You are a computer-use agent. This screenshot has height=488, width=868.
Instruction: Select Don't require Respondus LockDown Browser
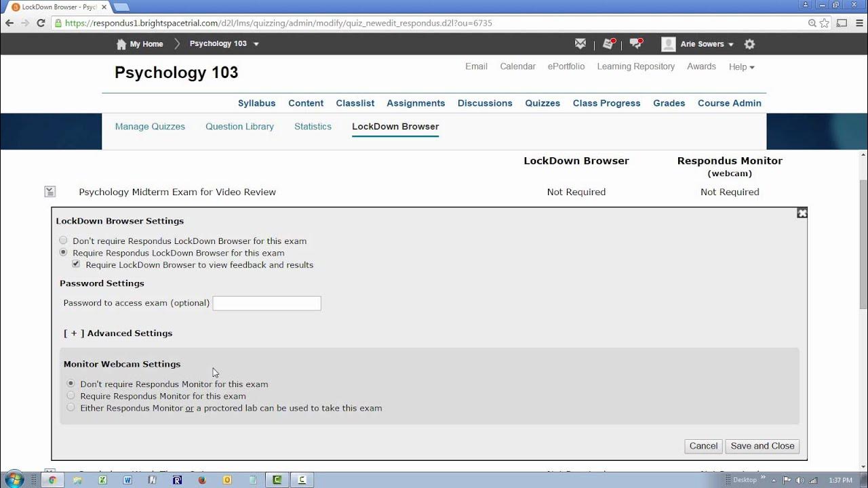pos(63,241)
